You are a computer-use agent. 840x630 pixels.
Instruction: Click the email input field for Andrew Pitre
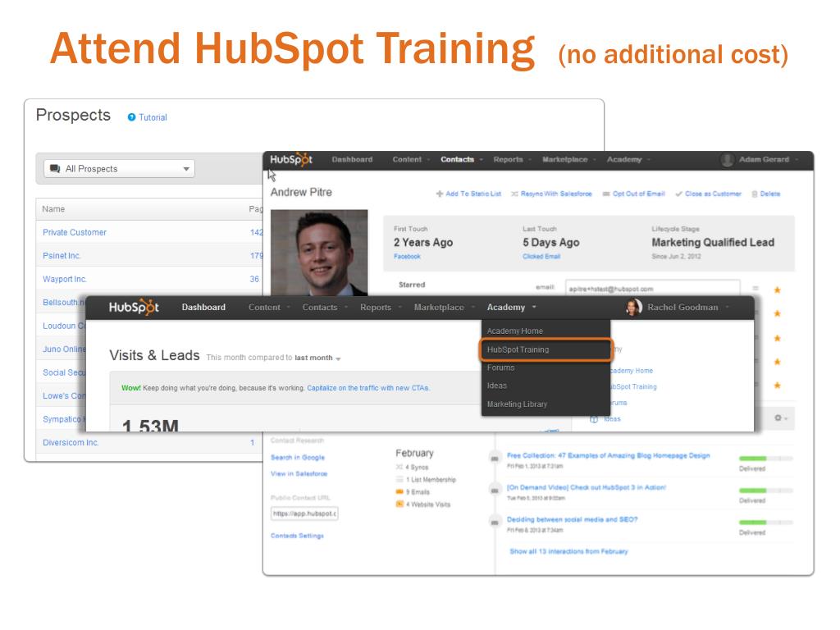click(652, 288)
